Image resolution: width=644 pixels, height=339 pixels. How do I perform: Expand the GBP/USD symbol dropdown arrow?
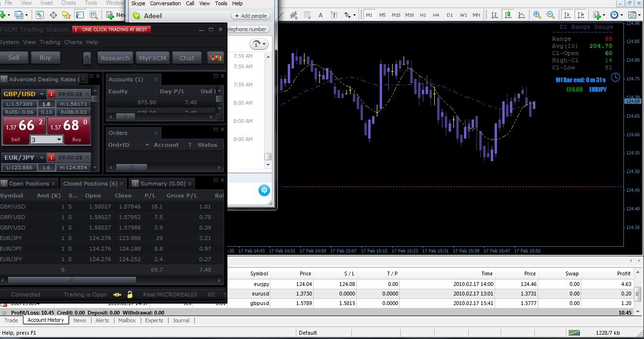point(42,94)
